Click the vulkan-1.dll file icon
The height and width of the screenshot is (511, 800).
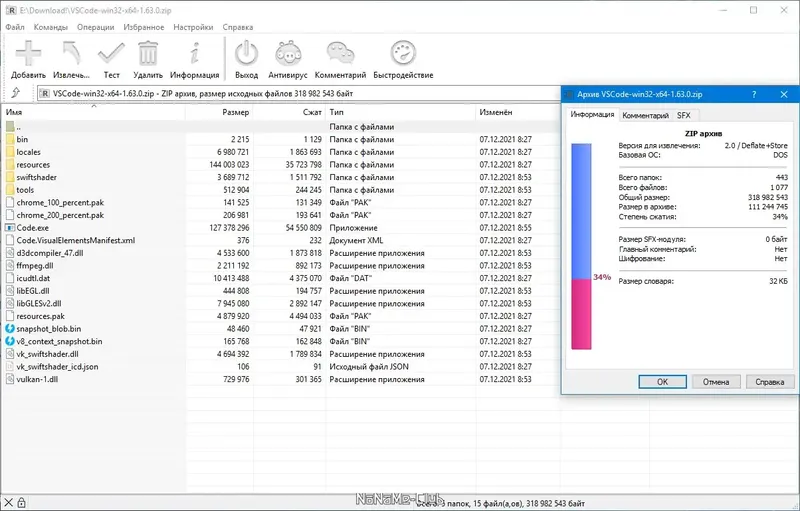point(10,379)
